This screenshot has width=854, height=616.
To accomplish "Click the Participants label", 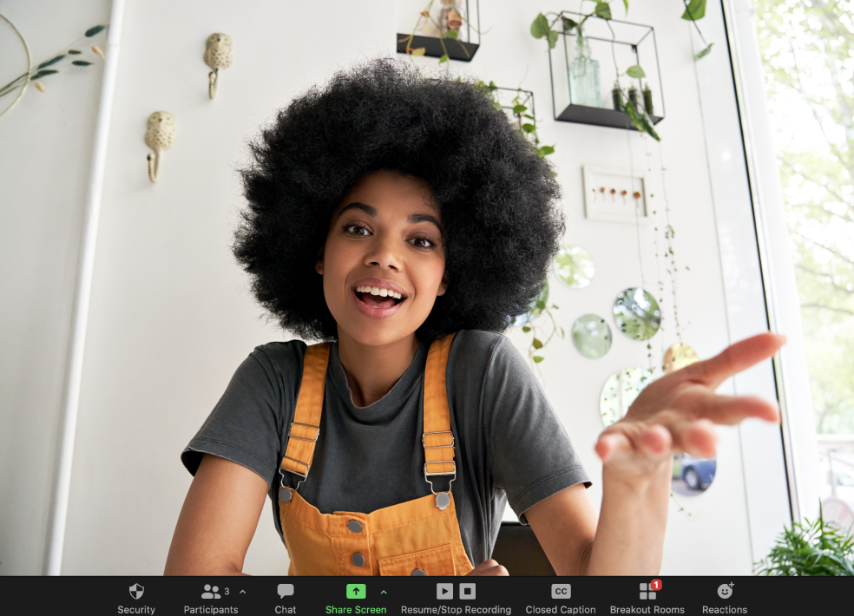I will [211, 609].
